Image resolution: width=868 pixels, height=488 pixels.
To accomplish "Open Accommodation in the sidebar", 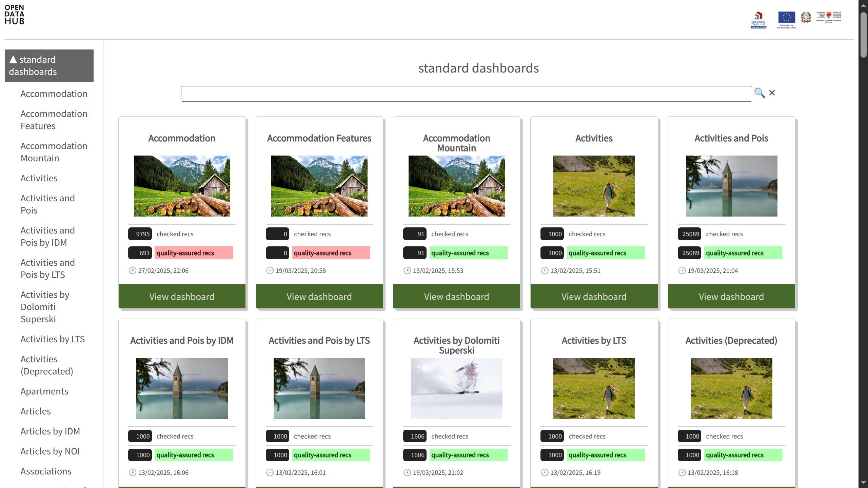I will pyautogui.click(x=54, y=94).
